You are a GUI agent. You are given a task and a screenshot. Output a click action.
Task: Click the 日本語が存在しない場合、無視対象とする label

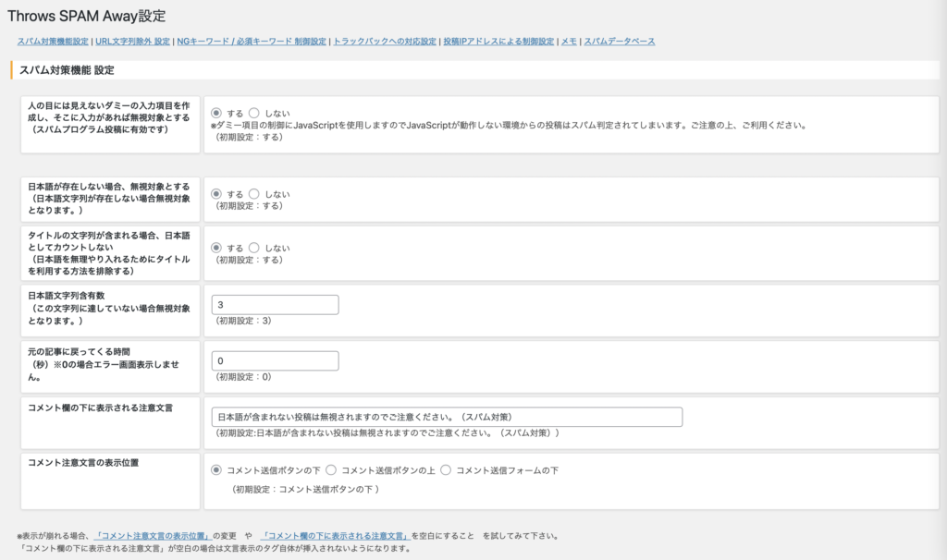(x=109, y=198)
